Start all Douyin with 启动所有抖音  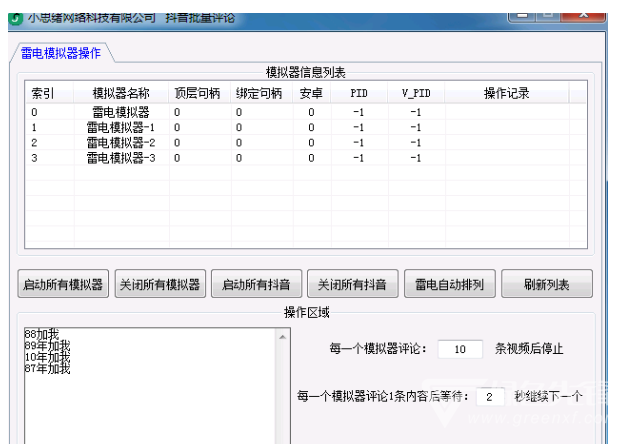[255, 284]
